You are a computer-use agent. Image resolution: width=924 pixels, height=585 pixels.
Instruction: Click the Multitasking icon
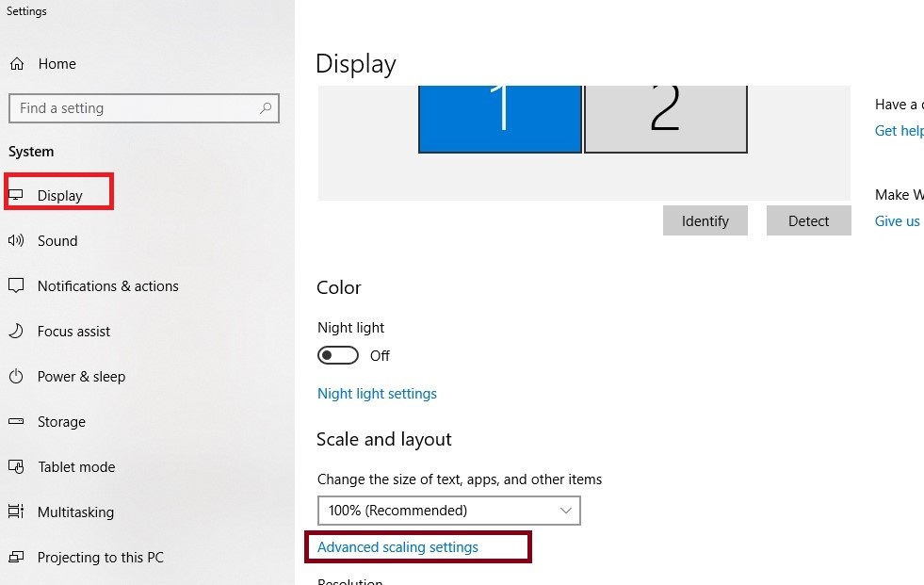click(x=16, y=512)
